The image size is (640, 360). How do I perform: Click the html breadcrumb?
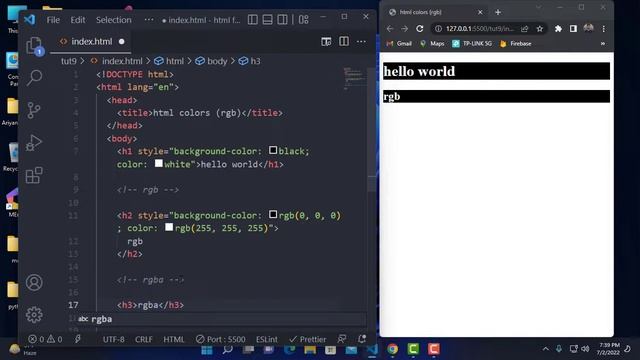(x=169, y=61)
